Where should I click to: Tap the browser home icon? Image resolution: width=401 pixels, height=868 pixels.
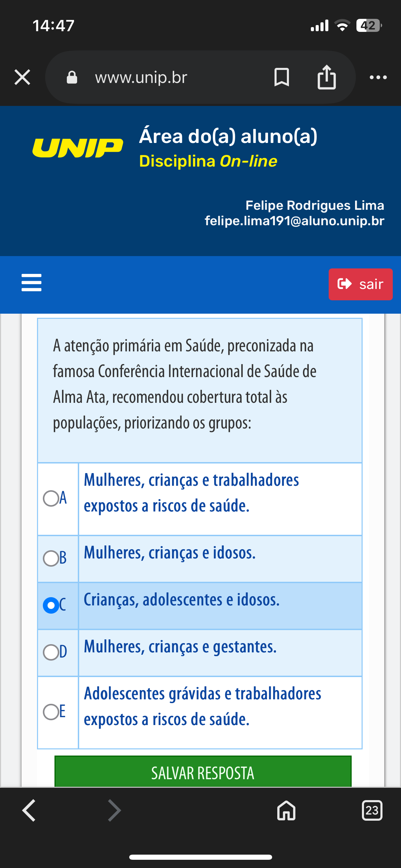point(286,810)
